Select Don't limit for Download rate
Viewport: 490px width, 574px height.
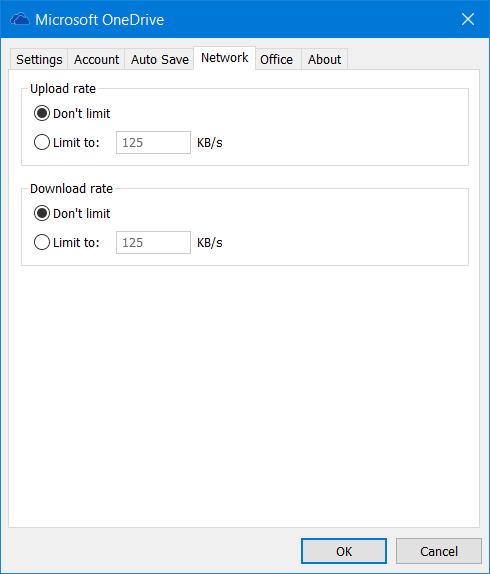[72, 213]
